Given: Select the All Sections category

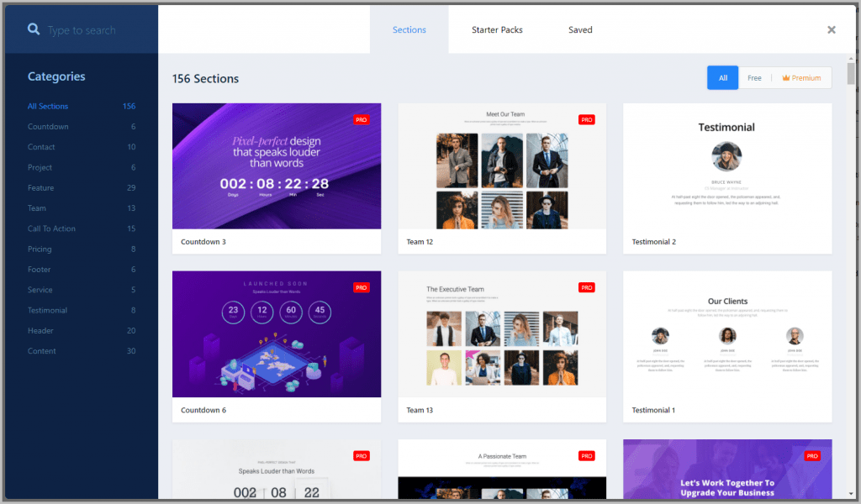Looking at the screenshot, I should point(82,106).
